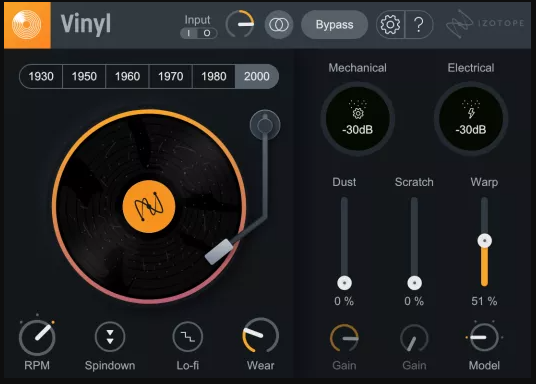Select the 1930 era tab

41,76
